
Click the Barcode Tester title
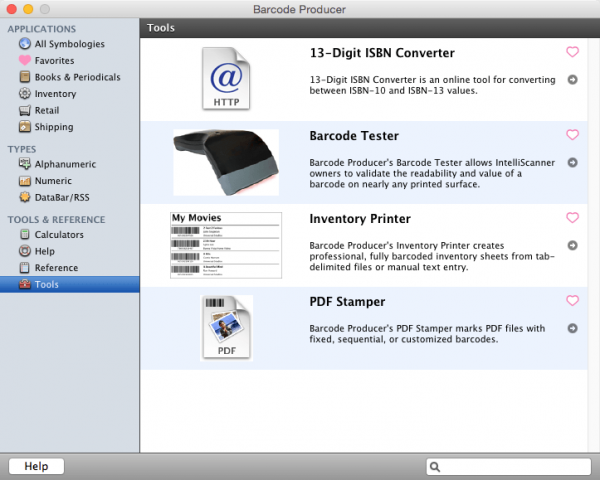click(354, 136)
